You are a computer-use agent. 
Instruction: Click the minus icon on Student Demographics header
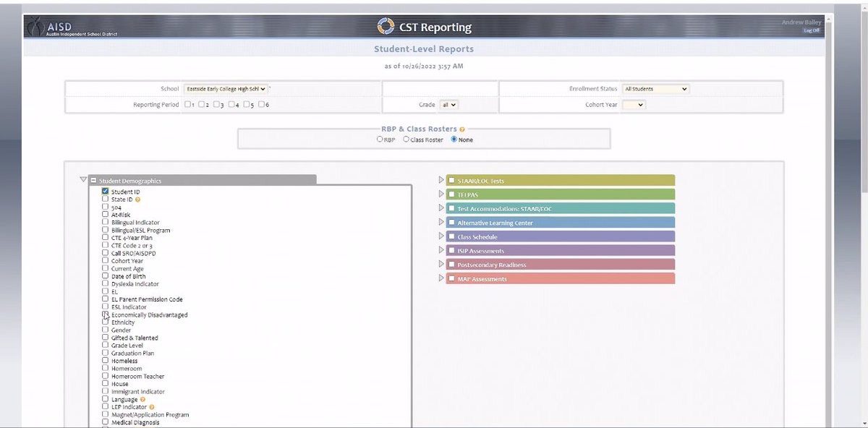(93, 180)
